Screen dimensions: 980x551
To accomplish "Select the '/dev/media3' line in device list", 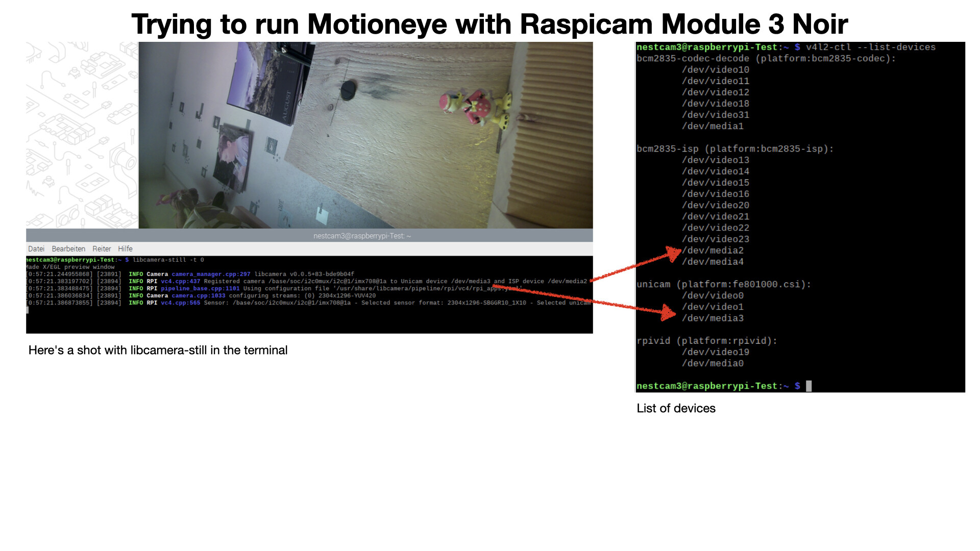I will [713, 318].
